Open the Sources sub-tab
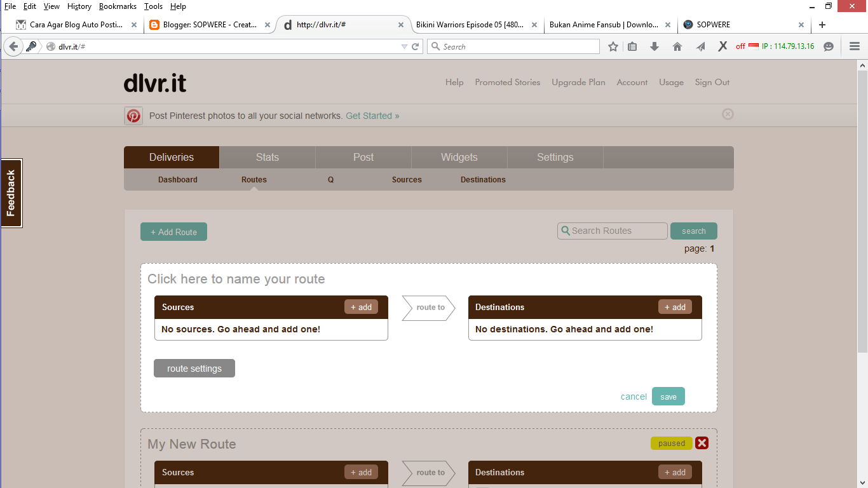The image size is (868, 488). (x=407, y=180)
